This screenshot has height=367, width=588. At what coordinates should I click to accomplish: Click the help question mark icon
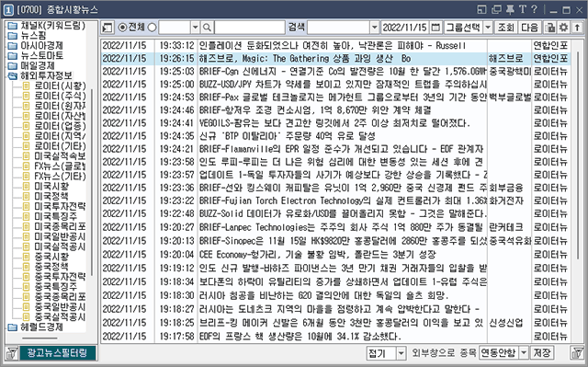[535, 9]
